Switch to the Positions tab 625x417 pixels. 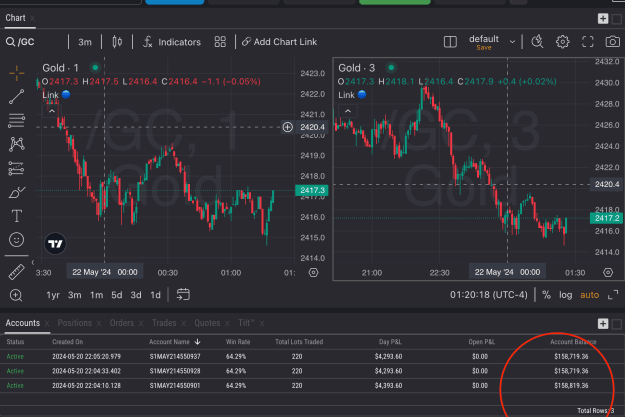[x=75, y=323]
